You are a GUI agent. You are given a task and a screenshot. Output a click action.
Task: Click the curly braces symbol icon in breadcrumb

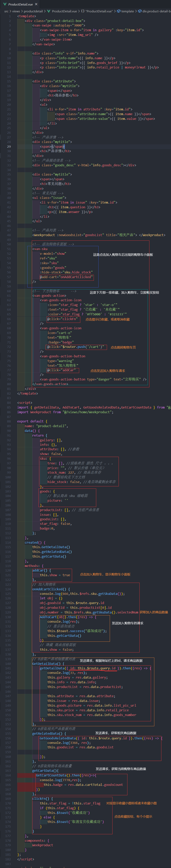[83, 11]
